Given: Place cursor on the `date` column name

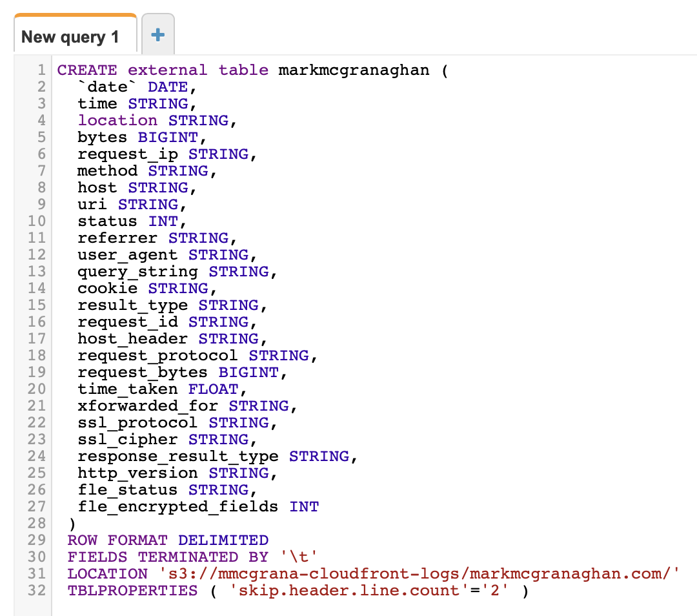Looking at the screenshot, I should pyautogui.click(x=108, y=87).
